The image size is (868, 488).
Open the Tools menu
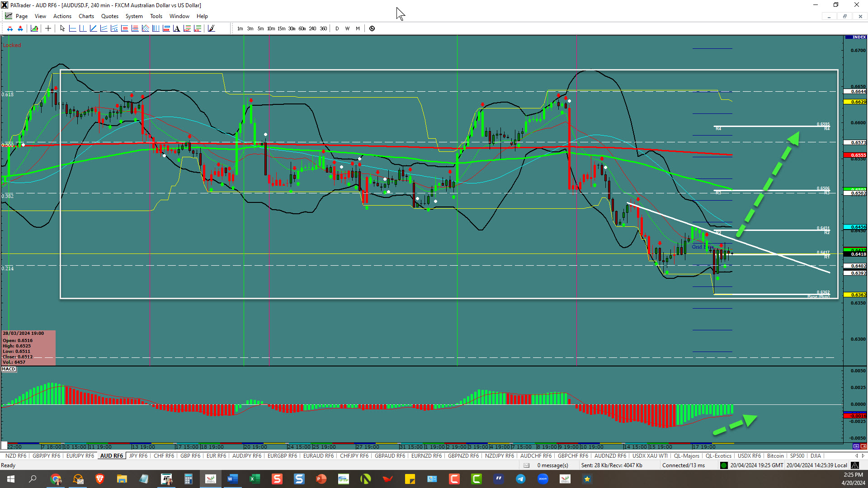(156, 16)
